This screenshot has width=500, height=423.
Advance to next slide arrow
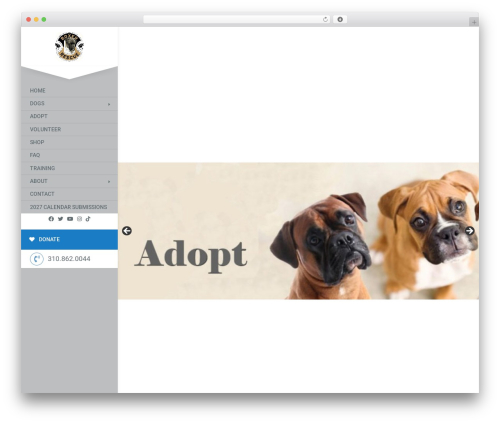click(470, 231)
